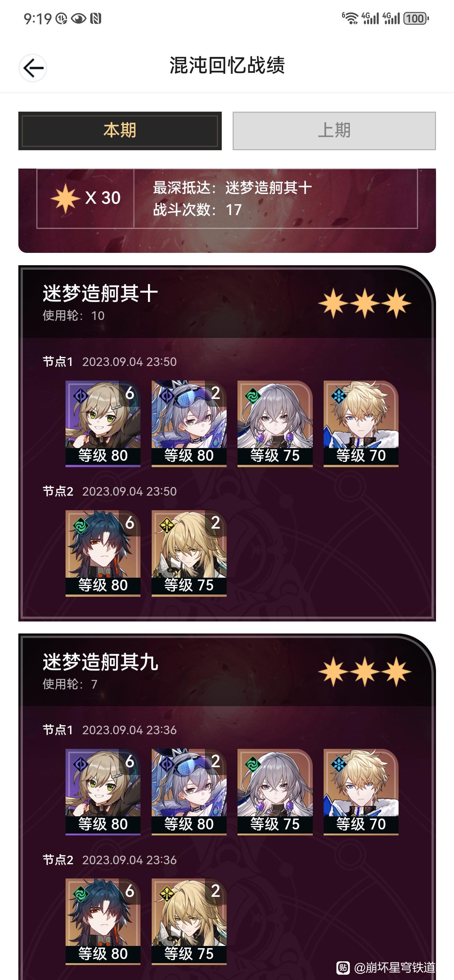Select Silver Wolf portrait in 迷梦造舸其十 节点1
454x980 pixels.
click(x=189, y=423)
